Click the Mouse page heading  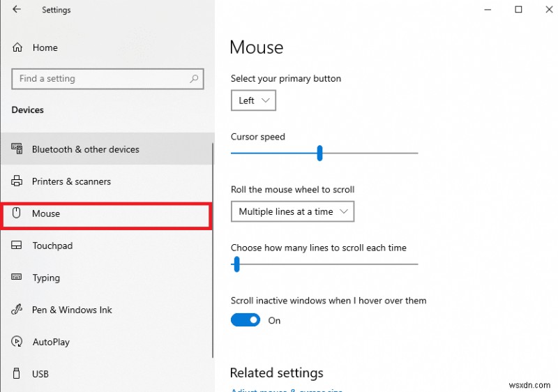click(x=257, y=47)
